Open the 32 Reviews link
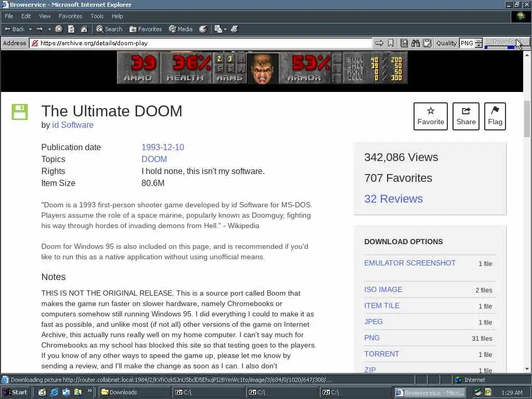532x399 pixels. pos(394,199)
